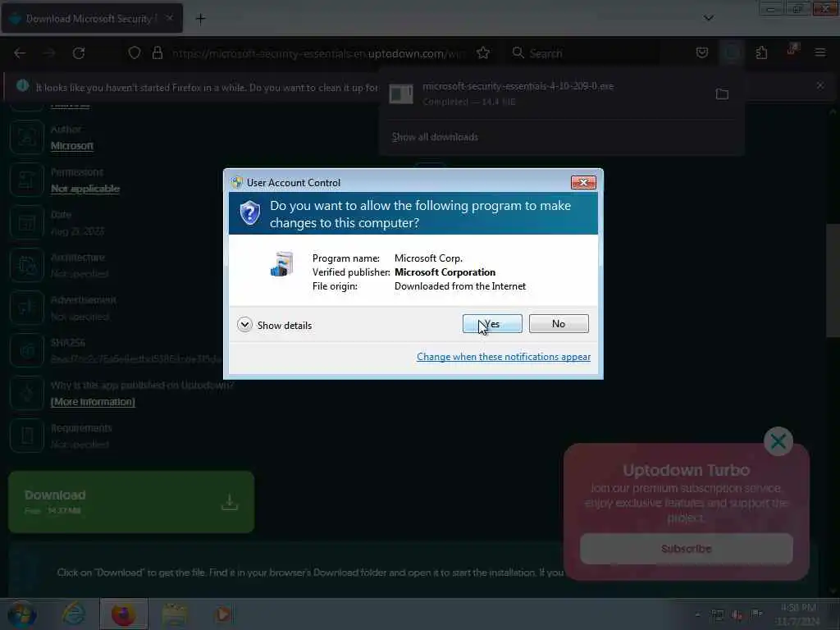Viewport: 840px width, 630px height.
Task: Click the Requirements icon
Action: pos(27,436)
